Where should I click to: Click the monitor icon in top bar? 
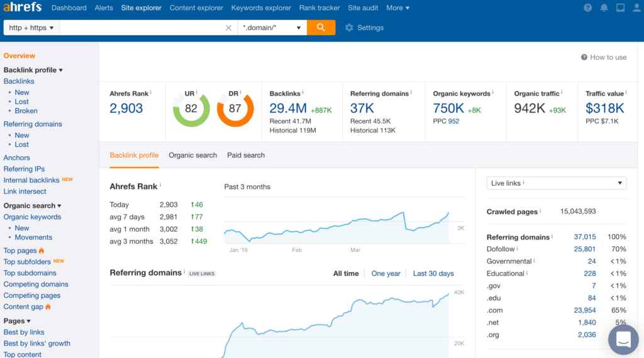point(620,8)
